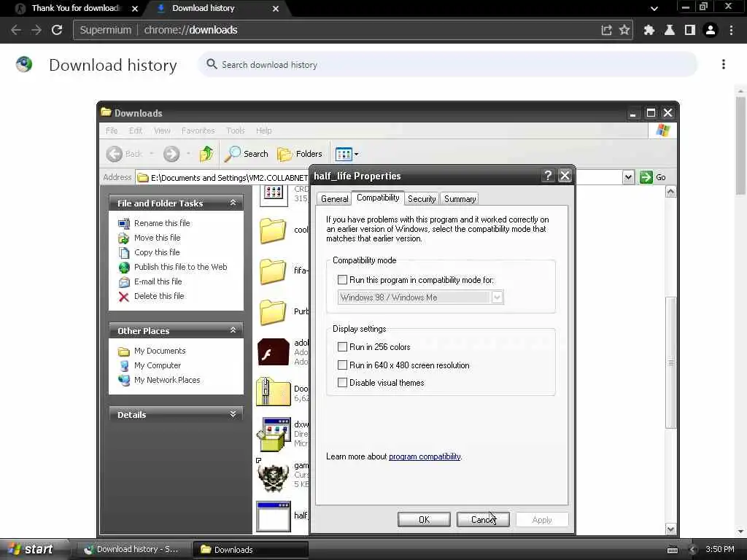Open the Download history more actions menu
Image resolution: width=747 pixels, height=560 pixels.
tap(723, 64)
